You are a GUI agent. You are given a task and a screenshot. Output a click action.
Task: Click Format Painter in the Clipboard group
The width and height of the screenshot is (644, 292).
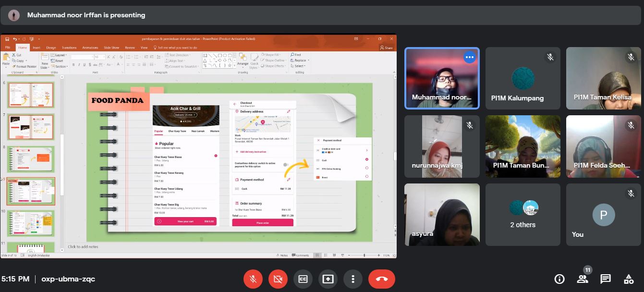[24, 66]
